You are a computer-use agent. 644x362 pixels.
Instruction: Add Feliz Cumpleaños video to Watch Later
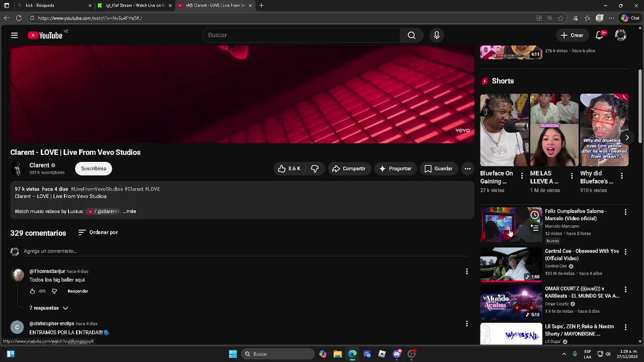click(535, 215)
